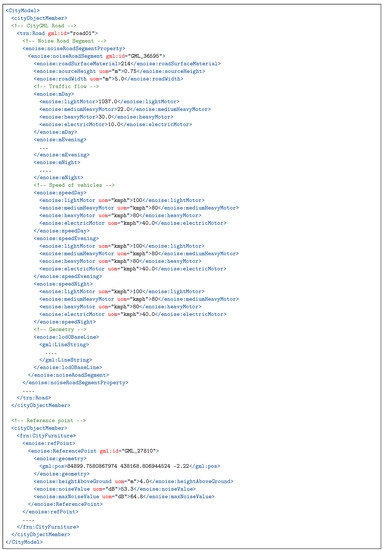The image size is (383, 550).
Task: Click the opening gml:LineString tag
Action: coord(64,344)
